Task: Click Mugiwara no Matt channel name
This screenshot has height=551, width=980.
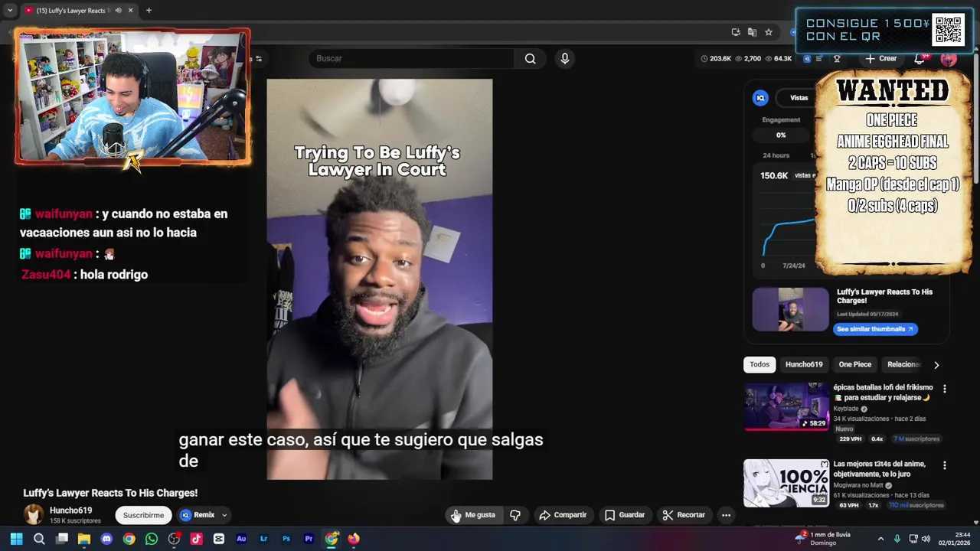Action: click(859, 485)
